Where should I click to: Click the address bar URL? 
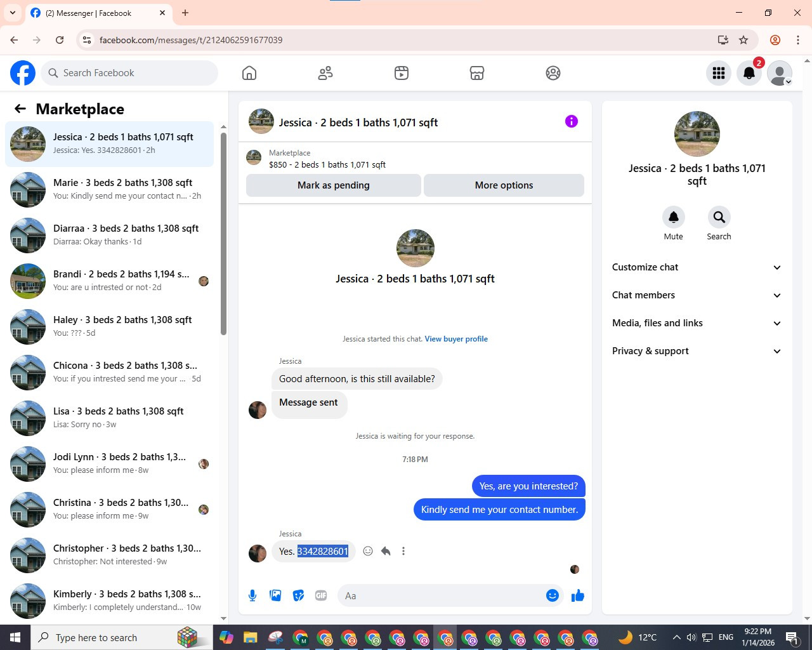(191, 40)
